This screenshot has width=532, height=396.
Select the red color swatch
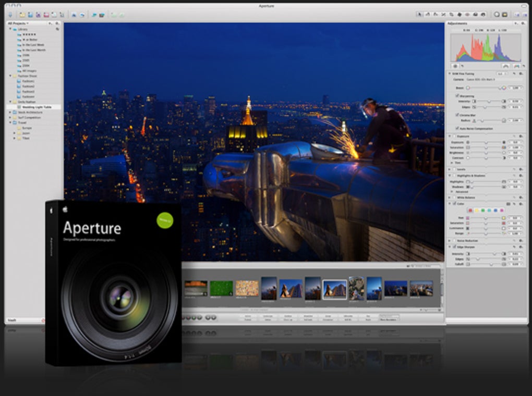coord(470,211)
